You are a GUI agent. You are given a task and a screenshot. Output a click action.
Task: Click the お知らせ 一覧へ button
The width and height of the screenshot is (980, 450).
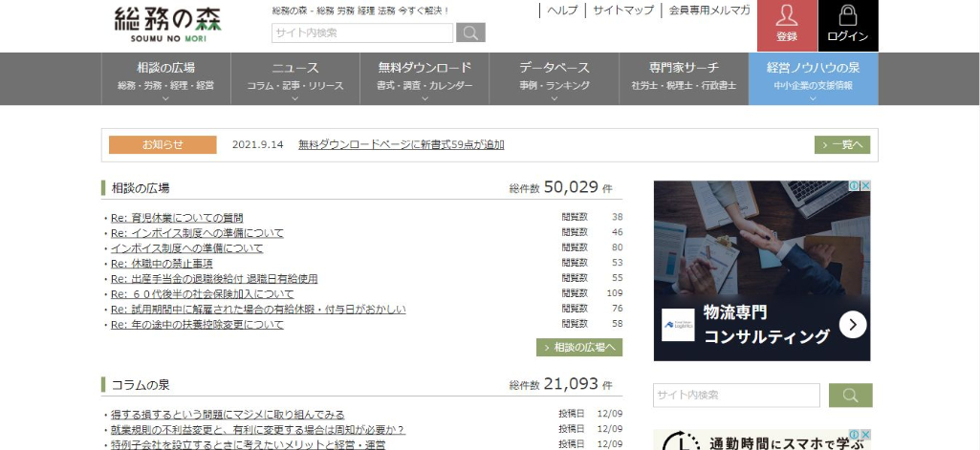tap(842, 145)
